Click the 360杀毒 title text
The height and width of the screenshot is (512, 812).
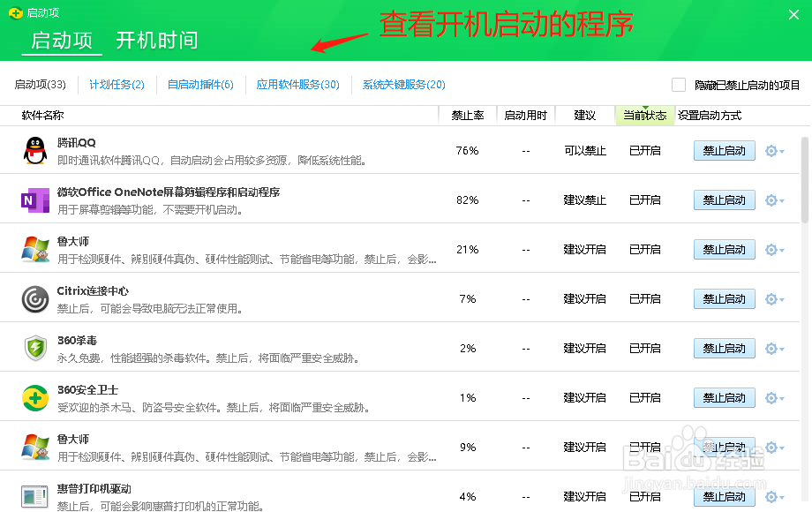(77, 340)
